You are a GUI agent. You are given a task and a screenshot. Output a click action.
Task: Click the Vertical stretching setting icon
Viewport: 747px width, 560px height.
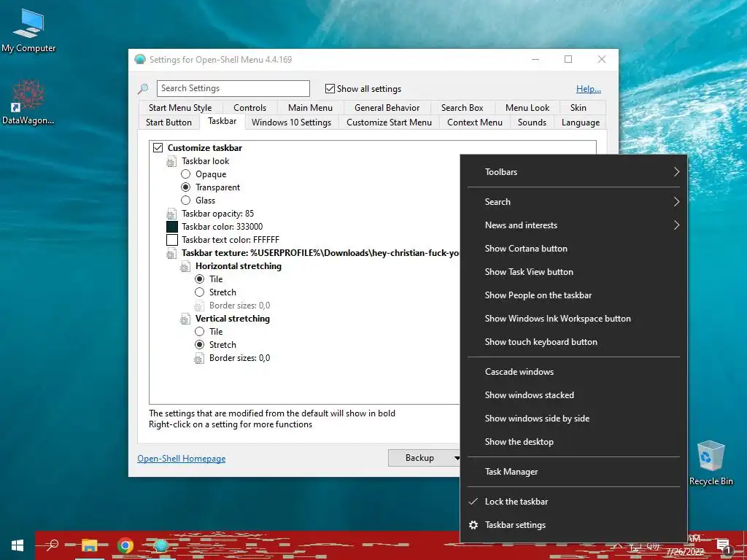[x=185, y=319]
